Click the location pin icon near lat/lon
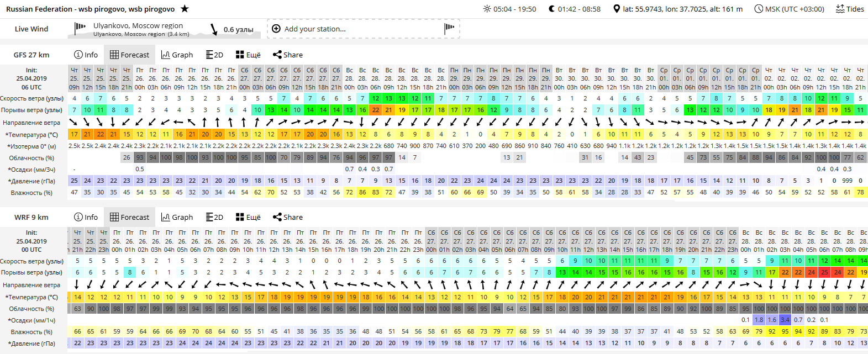Viewport: 868px width, 354px height. [617, 9]
